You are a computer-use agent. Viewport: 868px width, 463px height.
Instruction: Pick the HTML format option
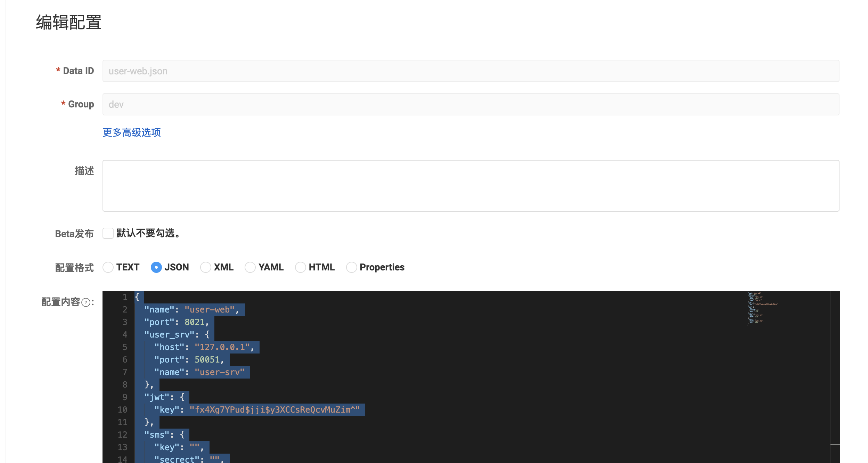[300, 267]
